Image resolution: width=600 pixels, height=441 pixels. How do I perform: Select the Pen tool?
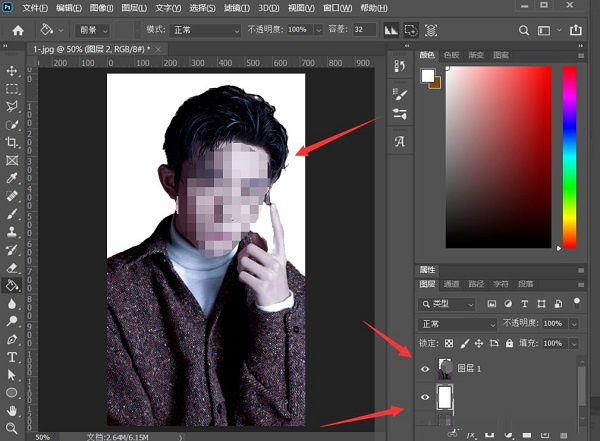click(x=11, y=339)
